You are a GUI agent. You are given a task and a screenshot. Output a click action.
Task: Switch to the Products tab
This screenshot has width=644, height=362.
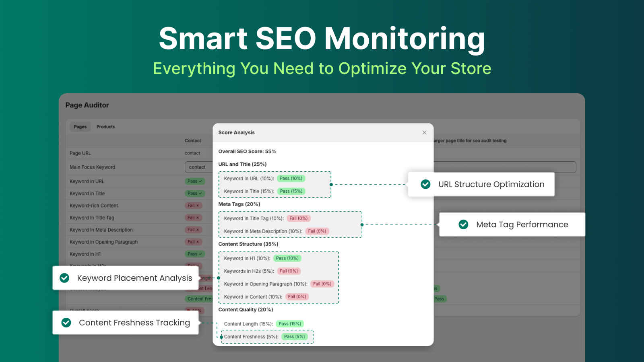pos(105,127)
